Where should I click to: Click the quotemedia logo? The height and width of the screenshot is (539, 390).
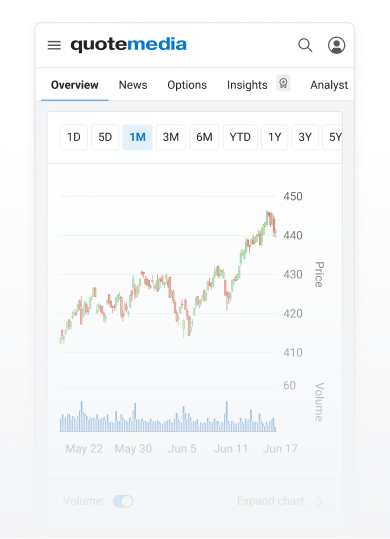coord(129,45)
